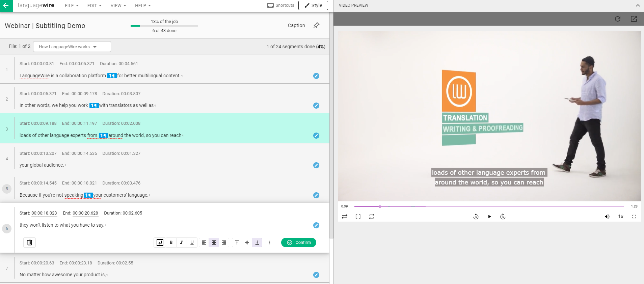Image resolution: width=644 pixels, height=284 pixels.
Task: Reload the video preview
Action: coord(618,19)
